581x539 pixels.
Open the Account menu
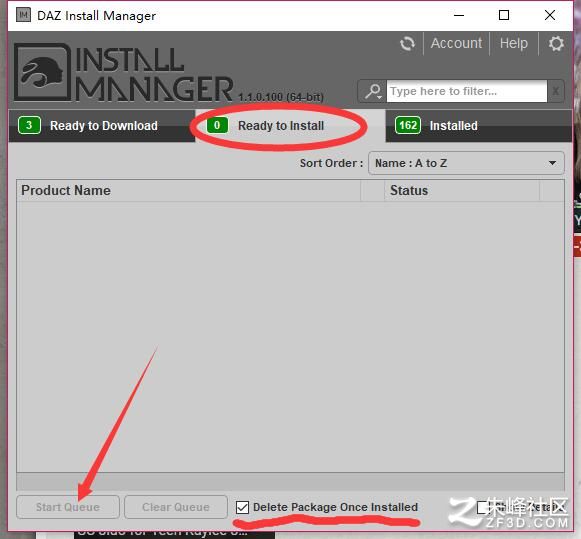(456, 43)
